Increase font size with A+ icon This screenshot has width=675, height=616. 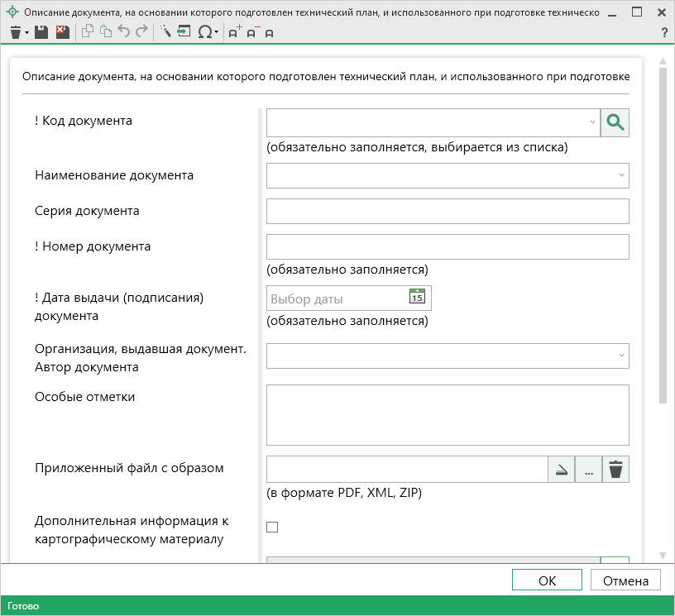[x=235, y=32]
